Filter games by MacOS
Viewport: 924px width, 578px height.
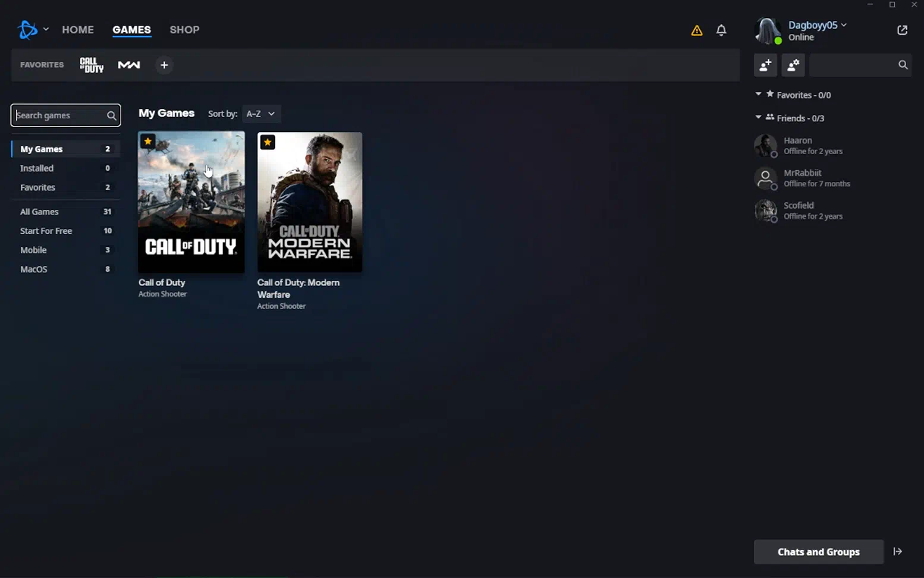tap(65, 269)
